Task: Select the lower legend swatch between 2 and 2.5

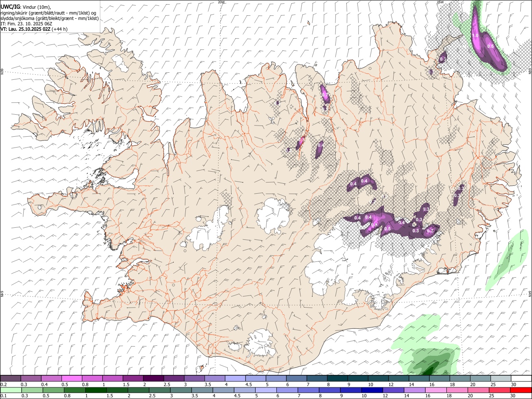Action: 138,390
